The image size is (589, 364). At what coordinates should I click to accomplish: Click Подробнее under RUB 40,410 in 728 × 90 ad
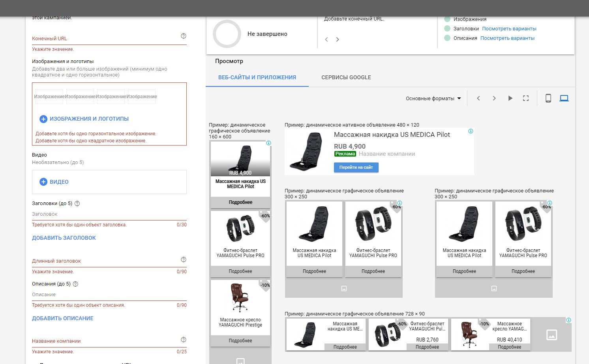[509, 347]
